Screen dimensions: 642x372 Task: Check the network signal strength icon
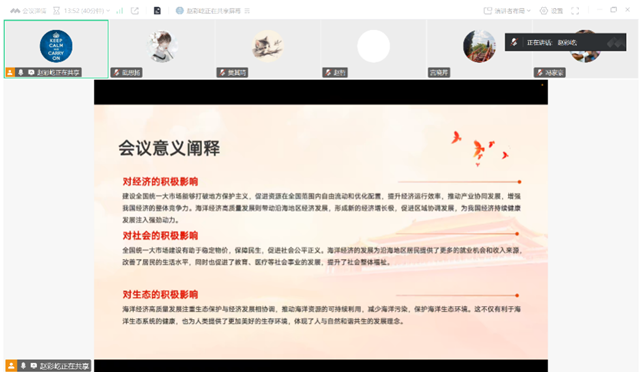pyautogui.click(x=120, y=11)
